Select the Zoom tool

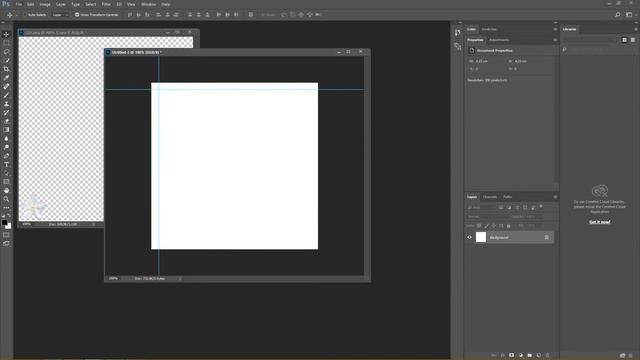point(6,199)
